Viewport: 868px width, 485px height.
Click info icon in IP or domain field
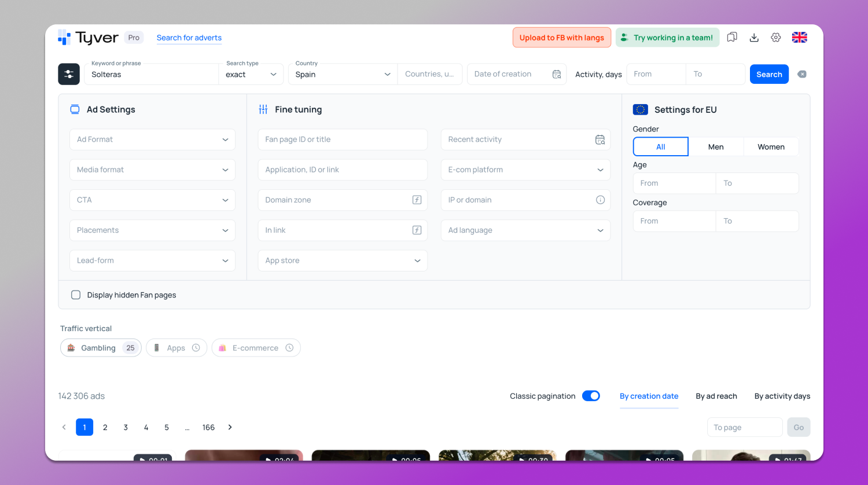pyautogui.click(x=600, y=200)
